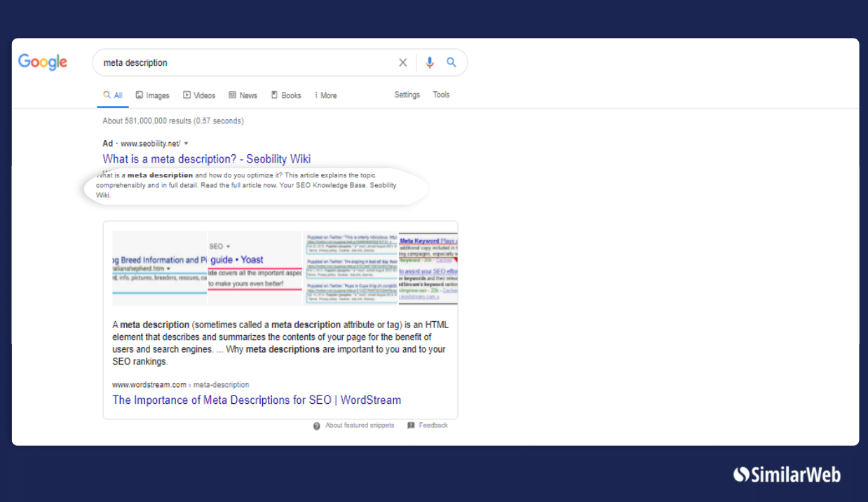This screenshot has width=868, height=502.
Task: Open the Settings menu
Action: click(x=407, y=95)
